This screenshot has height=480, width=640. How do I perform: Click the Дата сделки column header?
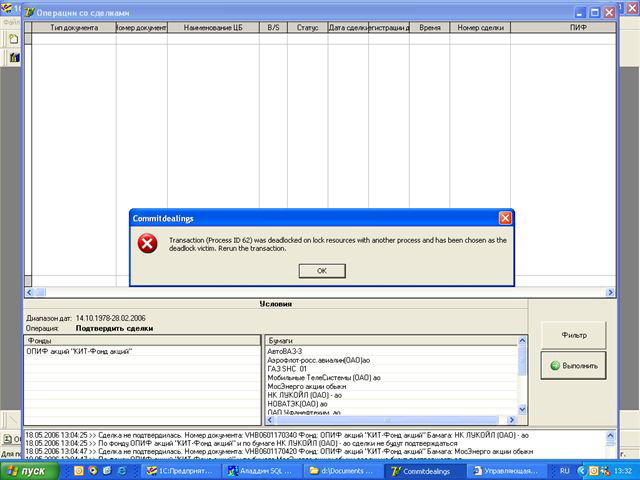(x=348, y=28)
